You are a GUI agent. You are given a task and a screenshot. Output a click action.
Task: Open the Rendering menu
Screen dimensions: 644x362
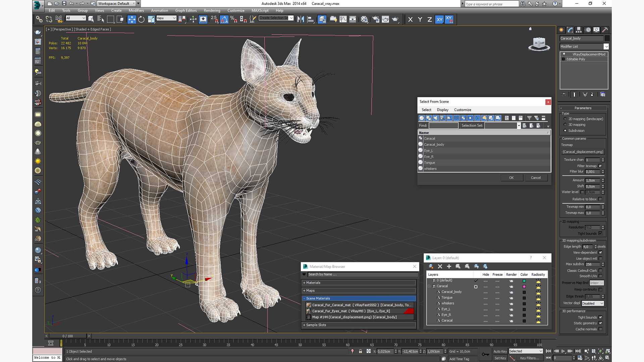[212, 10]
